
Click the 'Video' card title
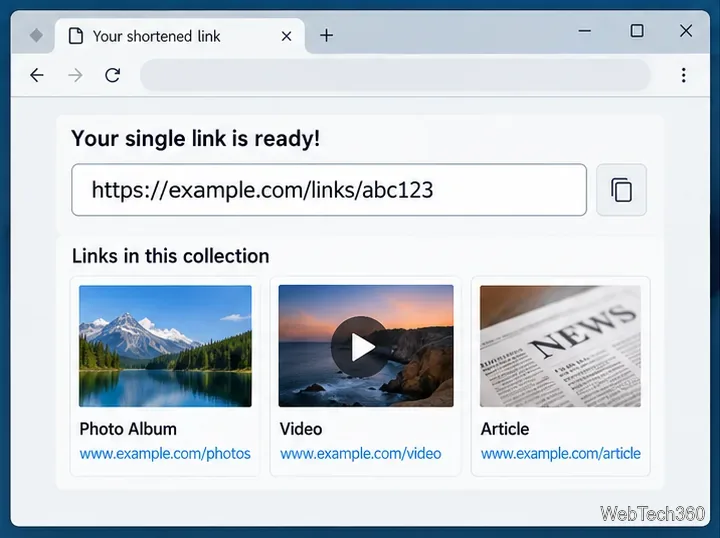tap(301, 429)
